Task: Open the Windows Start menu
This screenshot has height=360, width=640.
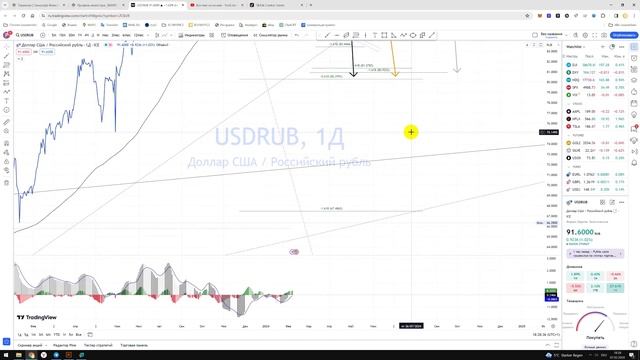Action: (6, 355)
